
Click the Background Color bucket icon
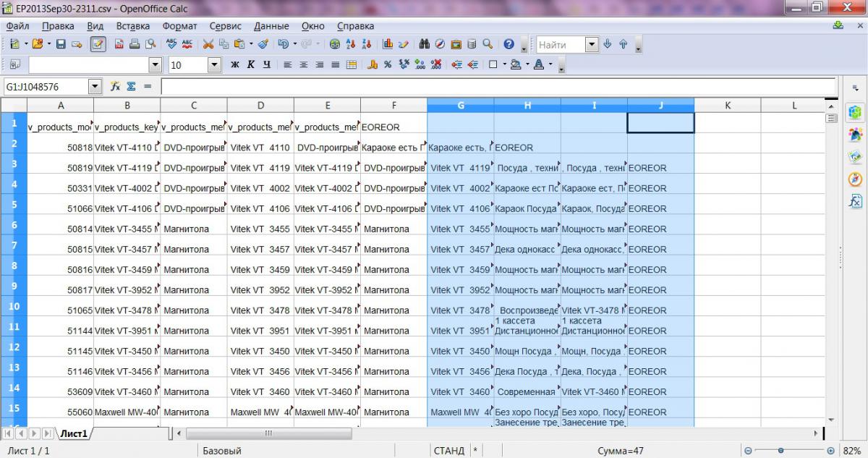[x=516, y=64]
